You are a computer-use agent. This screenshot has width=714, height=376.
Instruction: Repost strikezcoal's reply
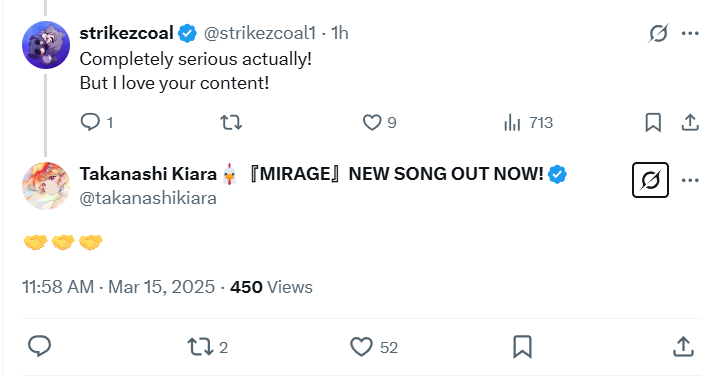(231, 122)
